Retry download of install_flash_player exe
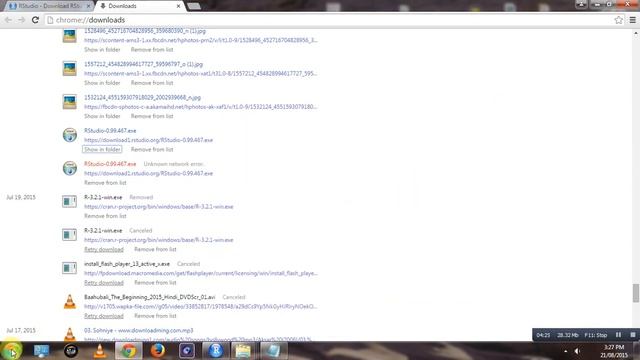This screenshot has width=640, height=360. point(104,283)
